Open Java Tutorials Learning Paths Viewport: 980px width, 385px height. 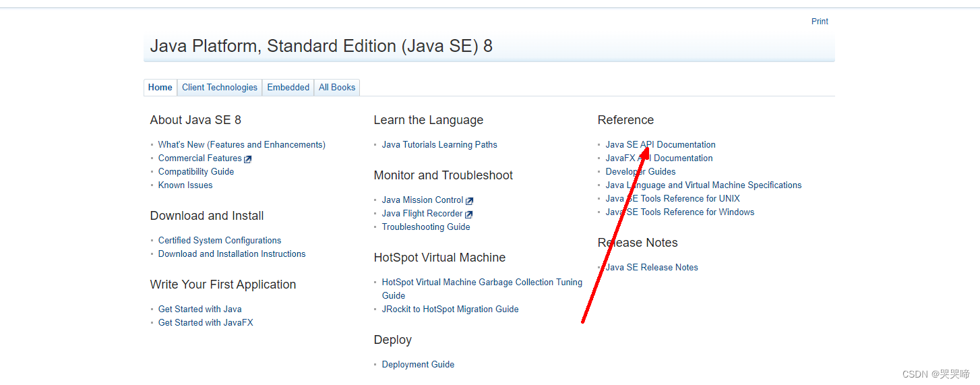coord(439,145)
